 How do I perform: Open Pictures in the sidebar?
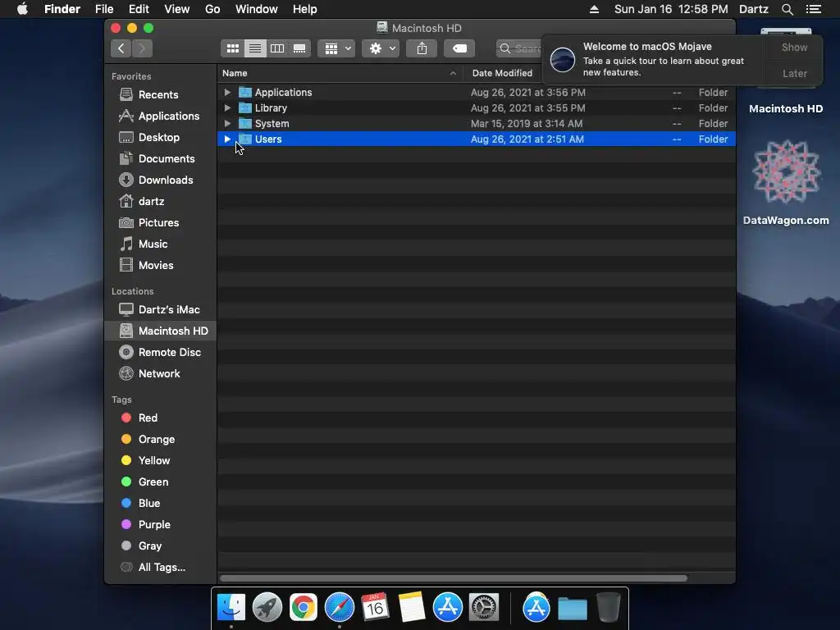160,222
